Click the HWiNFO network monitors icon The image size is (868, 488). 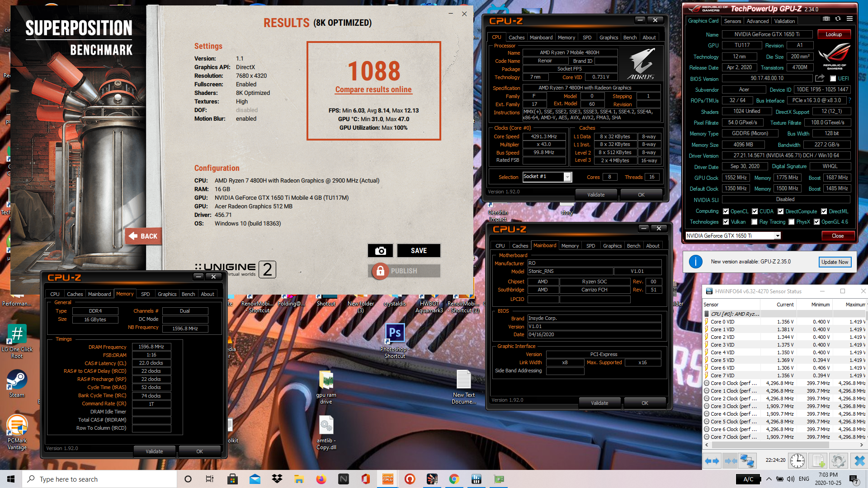click(x=747, y=461)
